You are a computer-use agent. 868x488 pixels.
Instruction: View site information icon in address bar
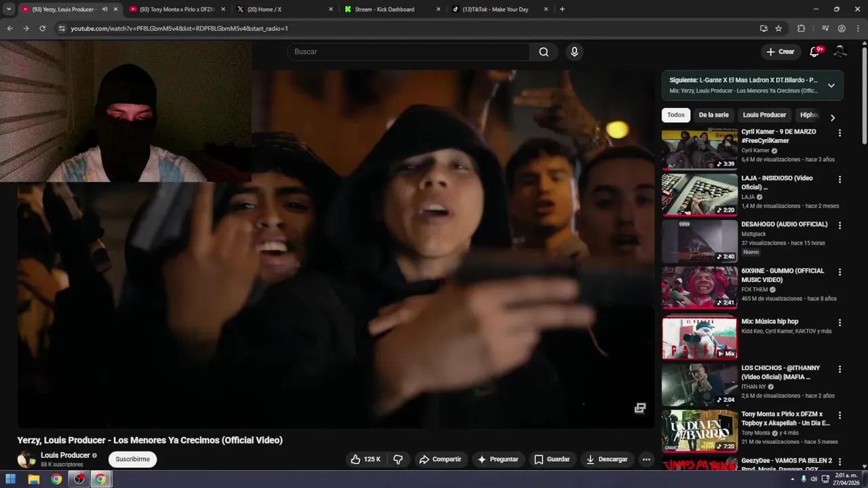62,28
